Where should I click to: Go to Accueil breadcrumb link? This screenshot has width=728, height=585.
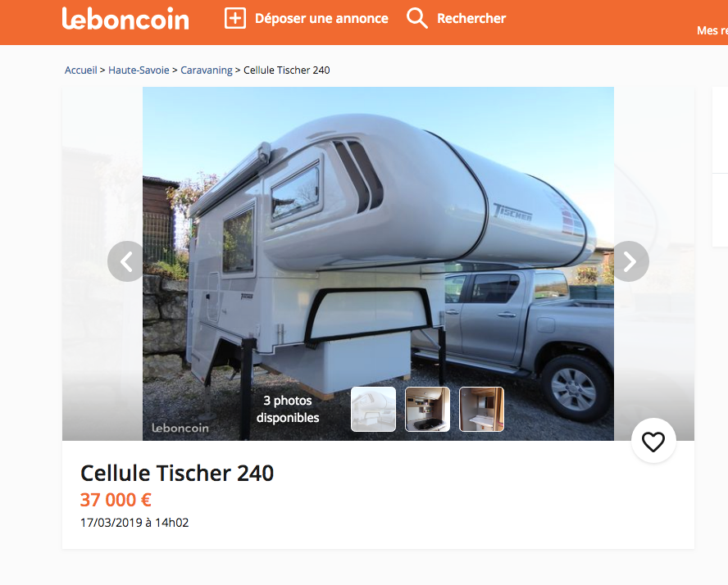coord(81,70)
